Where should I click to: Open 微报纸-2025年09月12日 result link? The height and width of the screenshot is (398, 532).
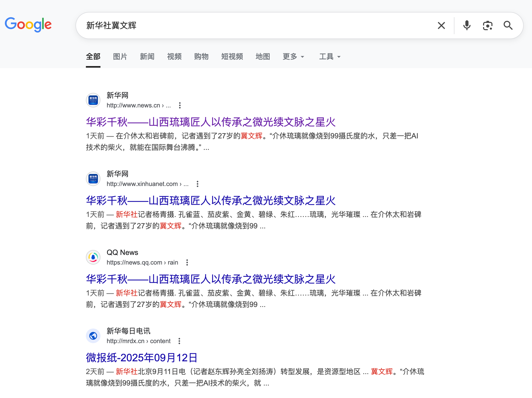pos(142,358)
